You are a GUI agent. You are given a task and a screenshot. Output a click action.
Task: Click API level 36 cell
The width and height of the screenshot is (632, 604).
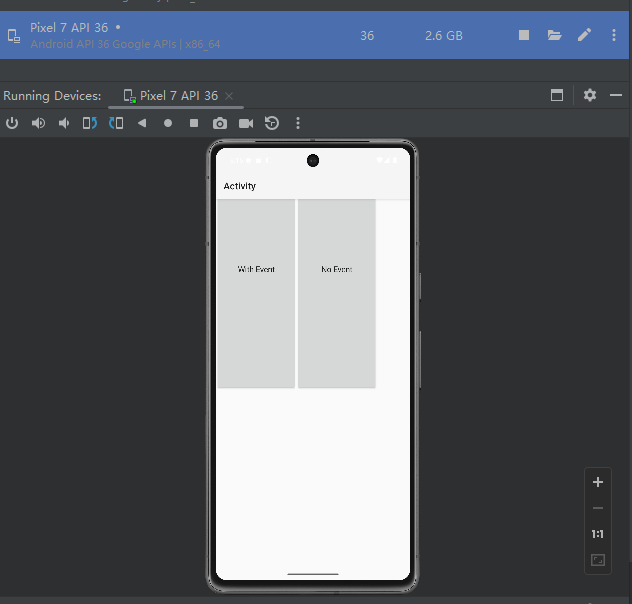pyautogui.click(x=367, y=35)
